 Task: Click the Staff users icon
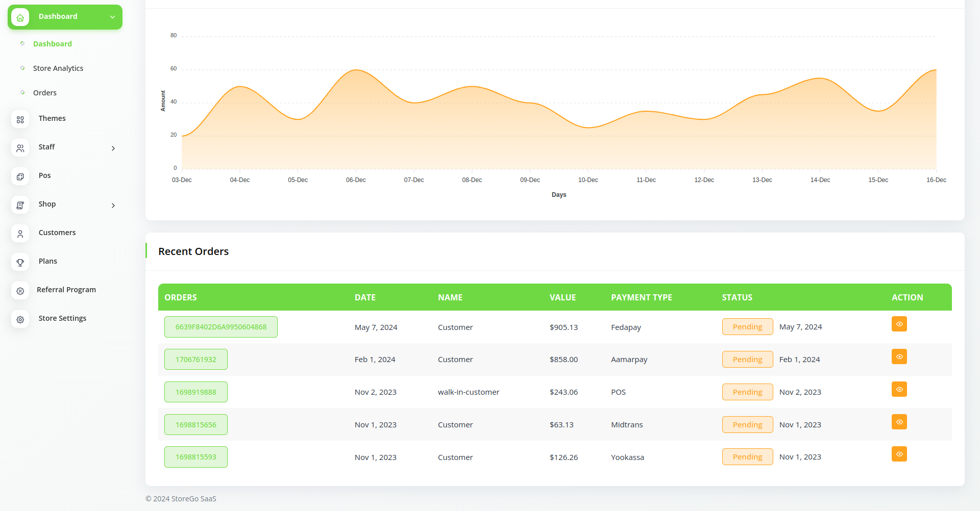[x=20, y=148]
